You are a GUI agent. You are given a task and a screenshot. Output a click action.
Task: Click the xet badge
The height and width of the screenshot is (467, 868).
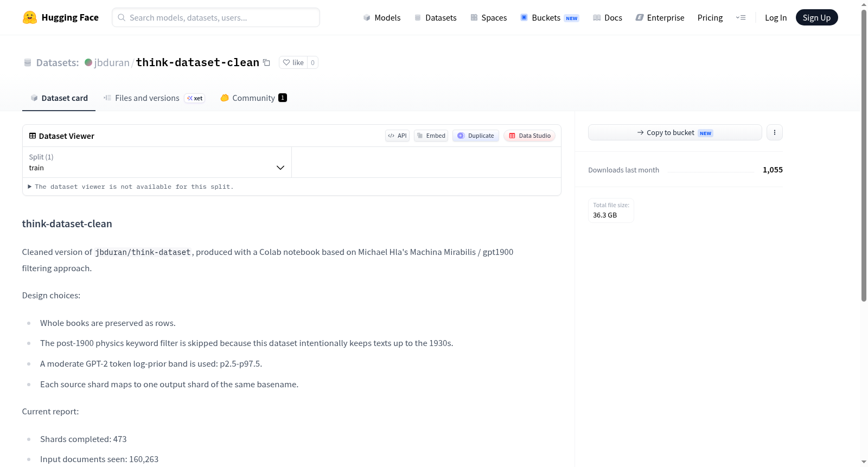195,98
